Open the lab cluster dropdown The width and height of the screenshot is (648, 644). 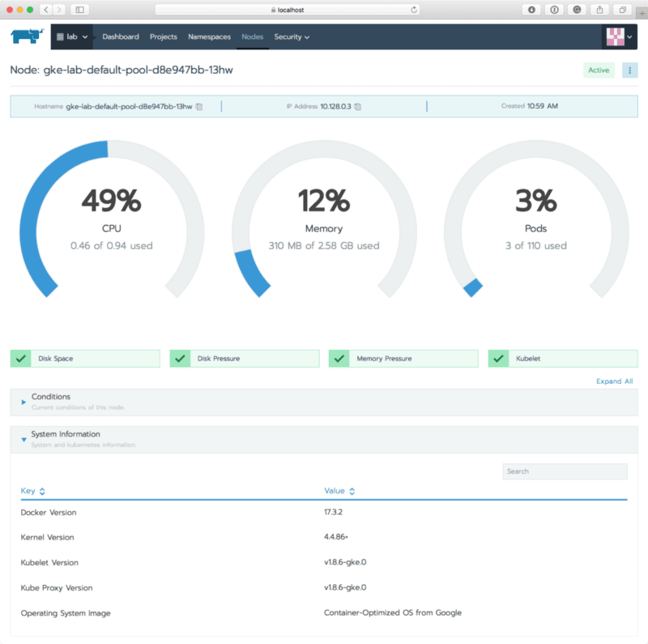[71, 36]
